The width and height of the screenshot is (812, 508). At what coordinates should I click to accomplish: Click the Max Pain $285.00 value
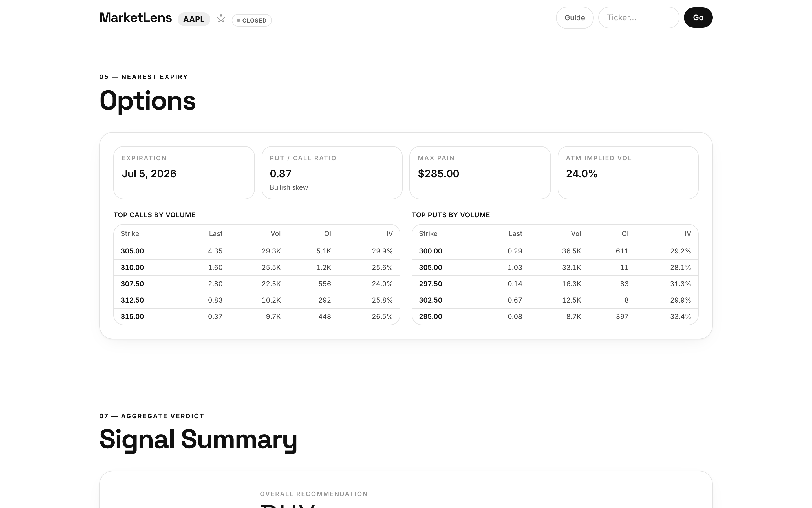click(438, 174)
